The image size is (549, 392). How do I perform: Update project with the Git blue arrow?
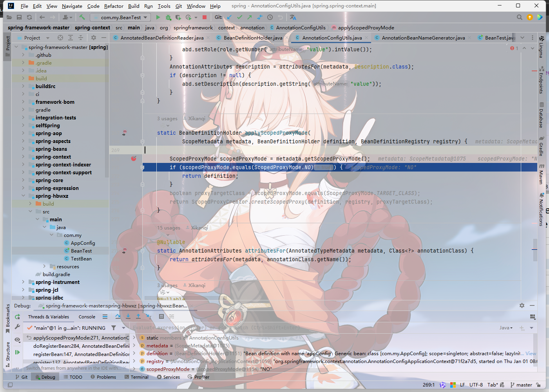click(229, 17)
